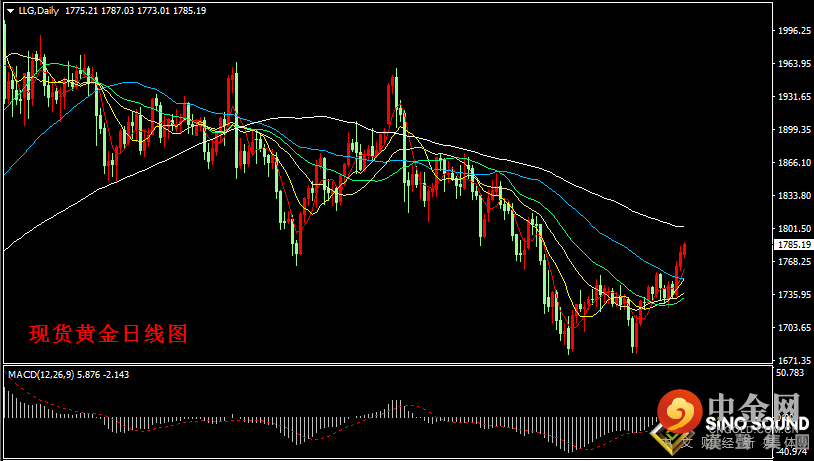Click the LLG,Daily symbol label
This screenshot has width=814, height=461.
[x=39, y=10]
